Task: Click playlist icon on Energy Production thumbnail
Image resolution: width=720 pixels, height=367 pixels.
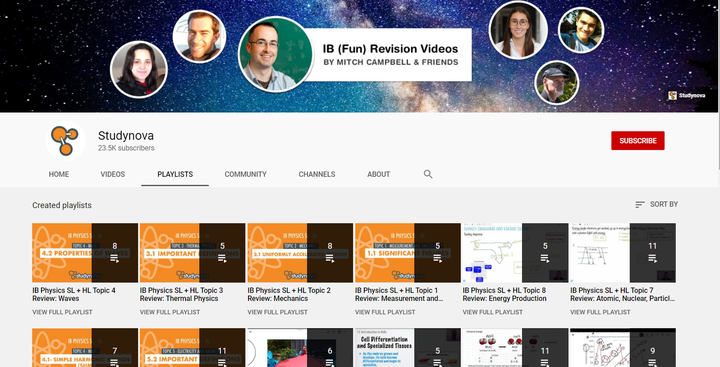Action: point(545,259)
